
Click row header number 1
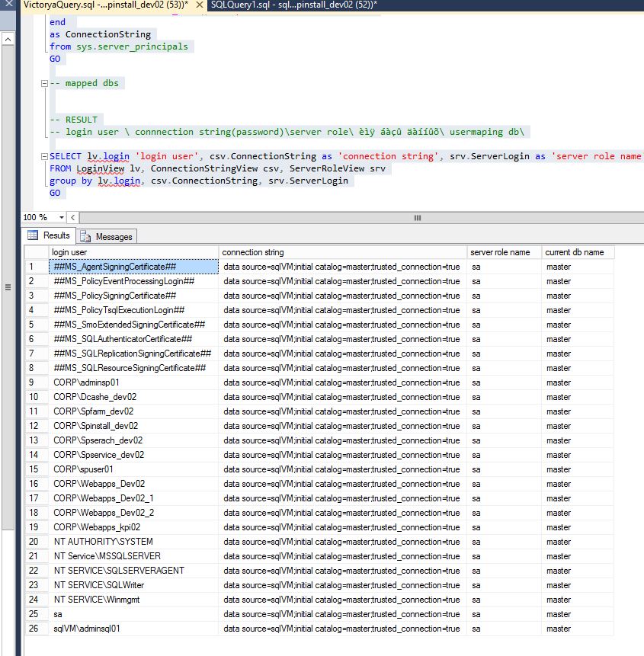(37, 267)
